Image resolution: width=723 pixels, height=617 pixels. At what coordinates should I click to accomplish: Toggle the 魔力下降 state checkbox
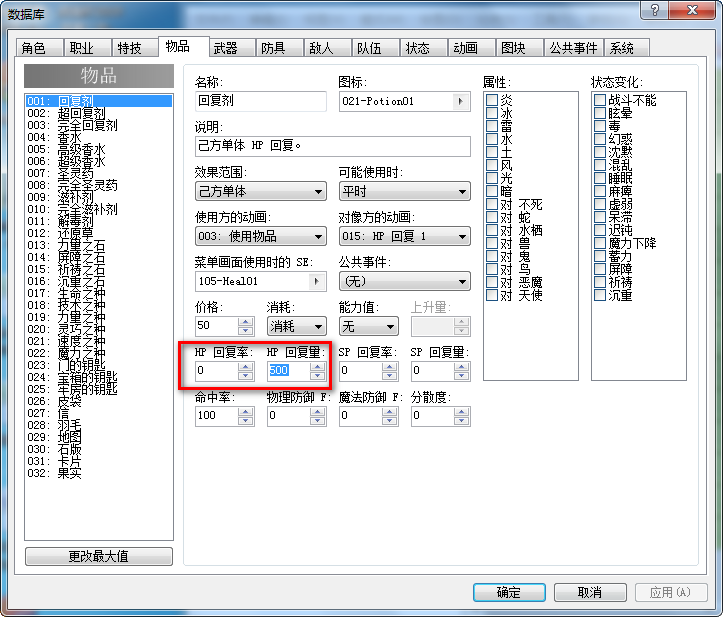tap(600, 243)
